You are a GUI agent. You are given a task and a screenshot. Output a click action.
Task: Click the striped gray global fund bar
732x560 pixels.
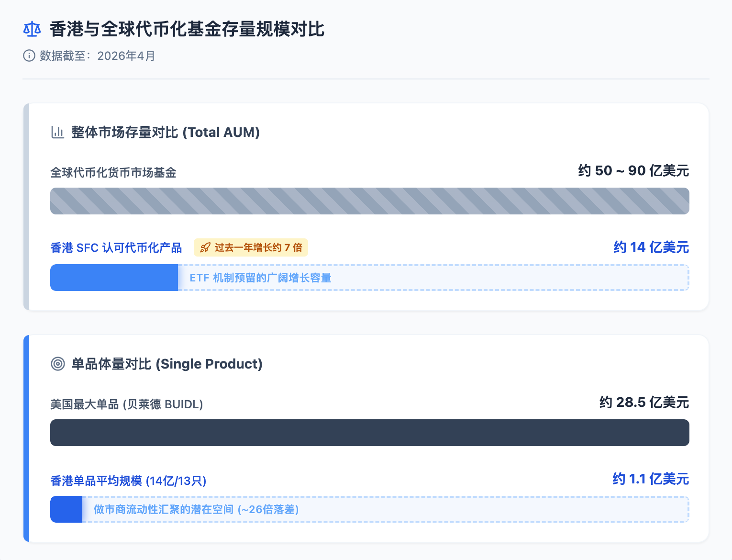pyautogui.click(x=369, y=201)
